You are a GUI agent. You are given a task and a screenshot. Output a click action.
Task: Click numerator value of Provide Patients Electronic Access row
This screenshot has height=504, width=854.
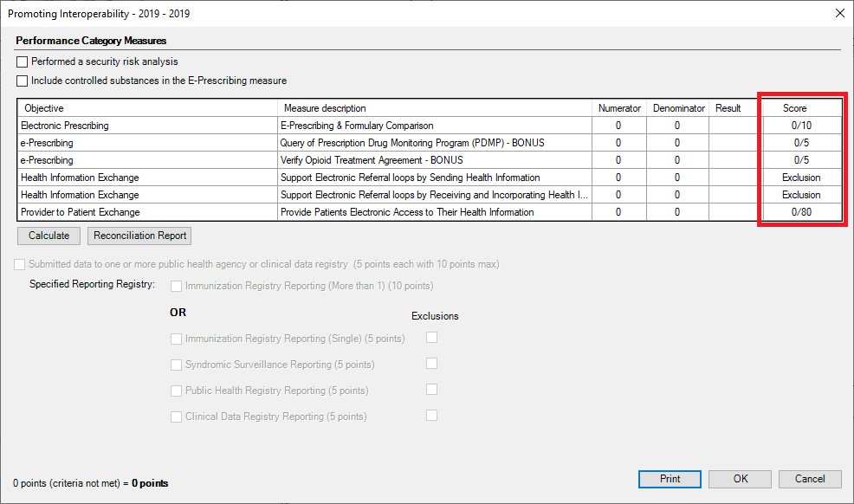click(x=619, y=212)
